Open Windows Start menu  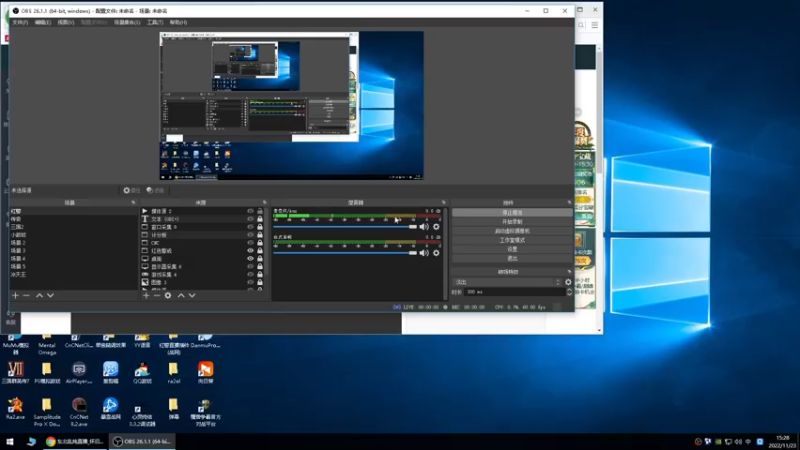point(10,442)
